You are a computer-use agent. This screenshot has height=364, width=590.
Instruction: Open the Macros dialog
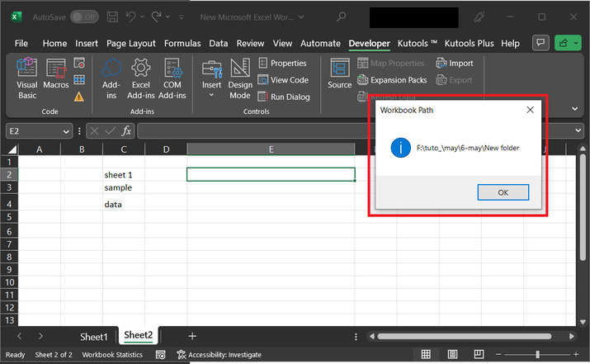tap(56, 78)
